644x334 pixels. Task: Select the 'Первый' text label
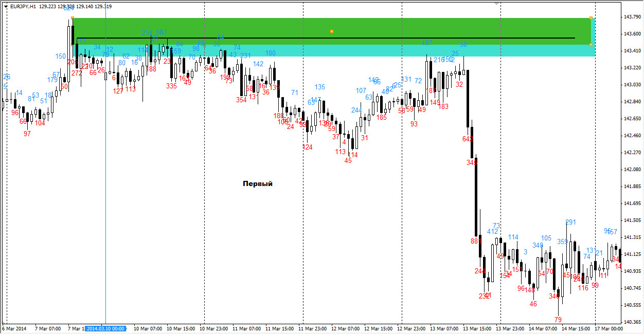tap(258, 184)
